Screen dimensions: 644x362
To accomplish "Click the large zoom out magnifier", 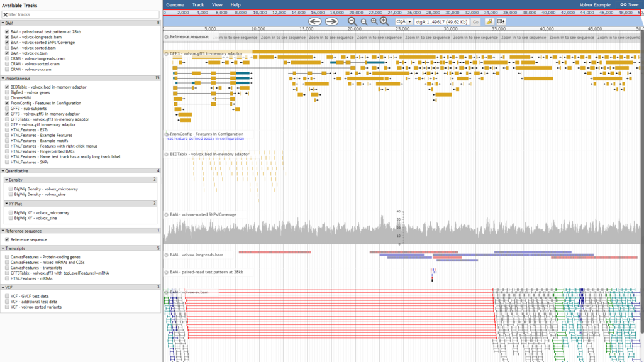I will point(352,21).
